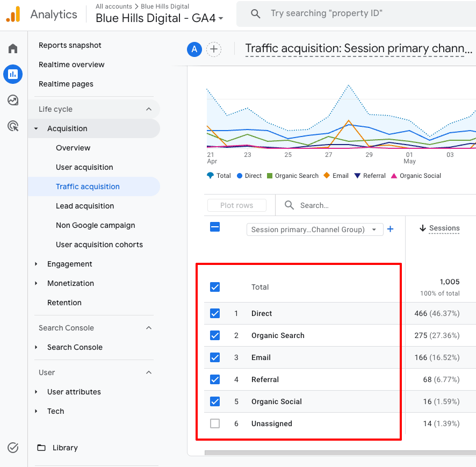This screenshot has width=476, height=467.
Task: Open Realtime overview report
Action: (x=71, y=64)
